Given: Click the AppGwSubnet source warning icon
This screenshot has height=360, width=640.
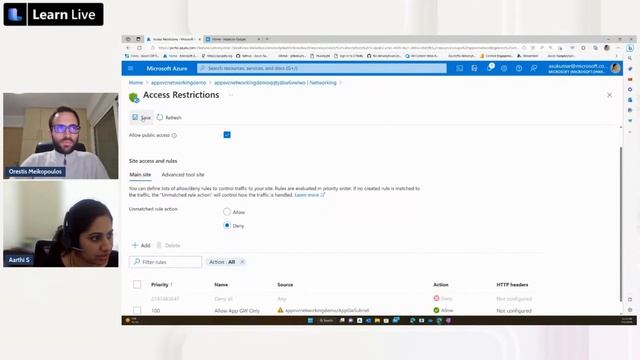Looking at the screenshot, I should click(x=280, y=310).
